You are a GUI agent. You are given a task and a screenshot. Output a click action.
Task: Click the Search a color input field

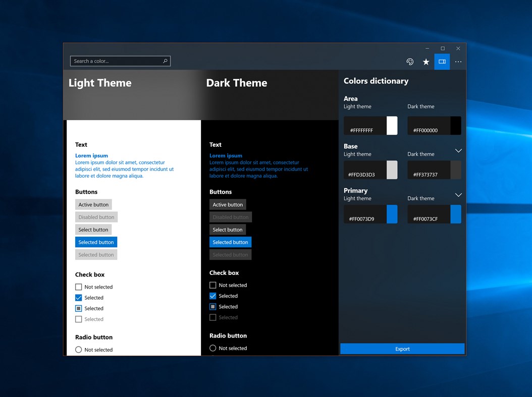116,61
